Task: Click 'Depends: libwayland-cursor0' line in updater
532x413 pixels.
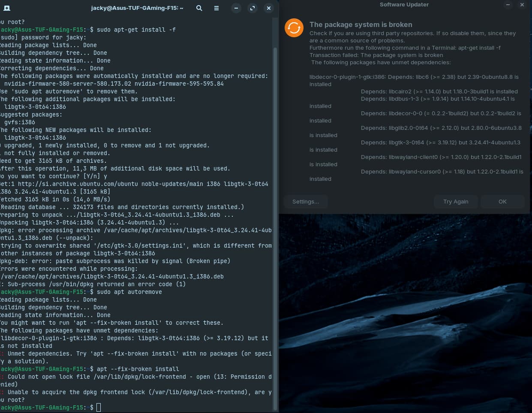Action: click(x=442, y=172)
